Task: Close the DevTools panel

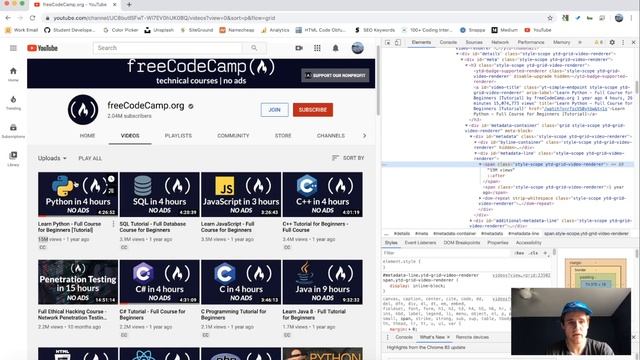Action: tap(633, 42)
